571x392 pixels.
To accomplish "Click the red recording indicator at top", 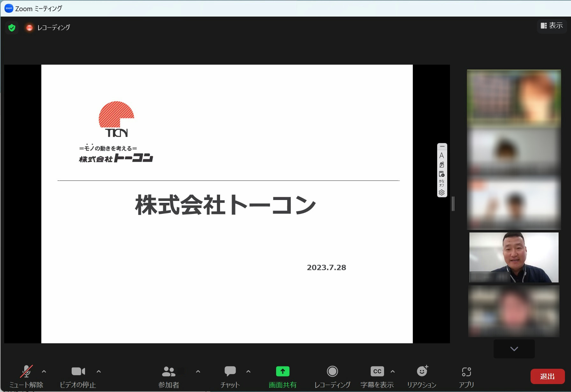I will (29, 28).
